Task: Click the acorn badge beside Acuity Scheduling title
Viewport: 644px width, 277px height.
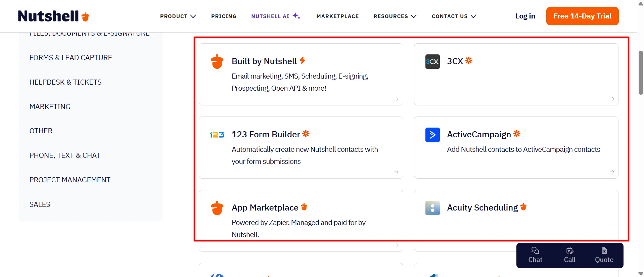Action: click(x=523, y=207)
